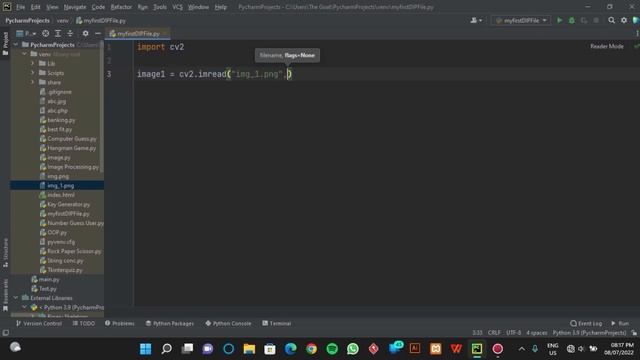Open the Version Control tool window
The width and height of the screenshot is (640, 360).
(39, 323)
